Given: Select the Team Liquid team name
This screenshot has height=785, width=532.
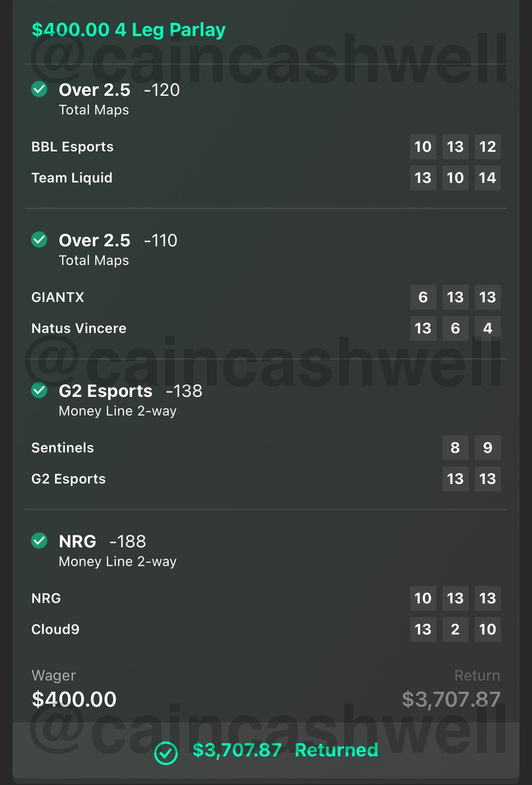Looking at the screenshot, I should pyautogui.click(x=72, y=178).
